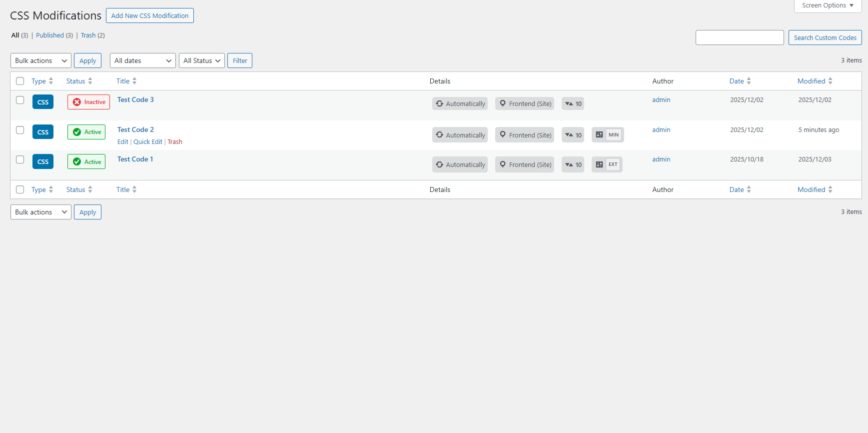The width and height of the screenshot is (868, 433).
Task: Click Edit under Test Code 2
Action: pos(123,141)
